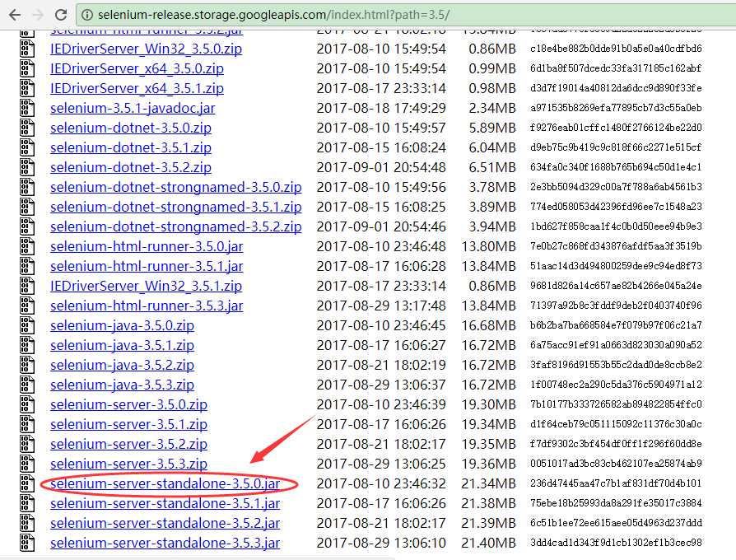The height and width of the screenshot is (560, 736).
Task: Click file icon beside selenium-java-3.5.1.zip
Action: tap(27, 345)
